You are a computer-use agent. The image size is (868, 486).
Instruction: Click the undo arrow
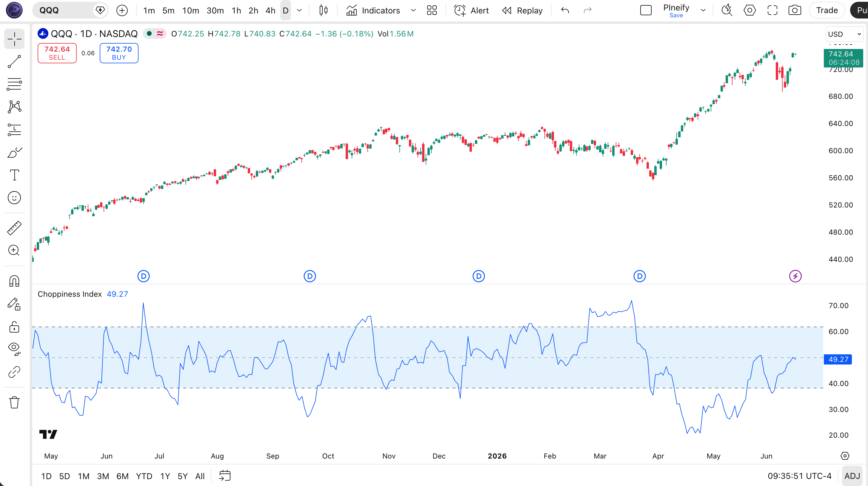[x=565, y=10]
